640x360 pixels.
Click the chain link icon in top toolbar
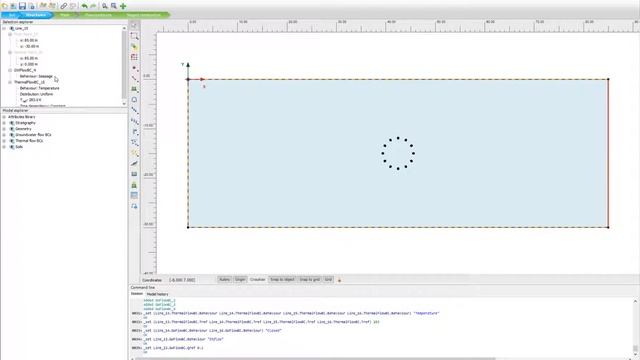tap(64, 6)
